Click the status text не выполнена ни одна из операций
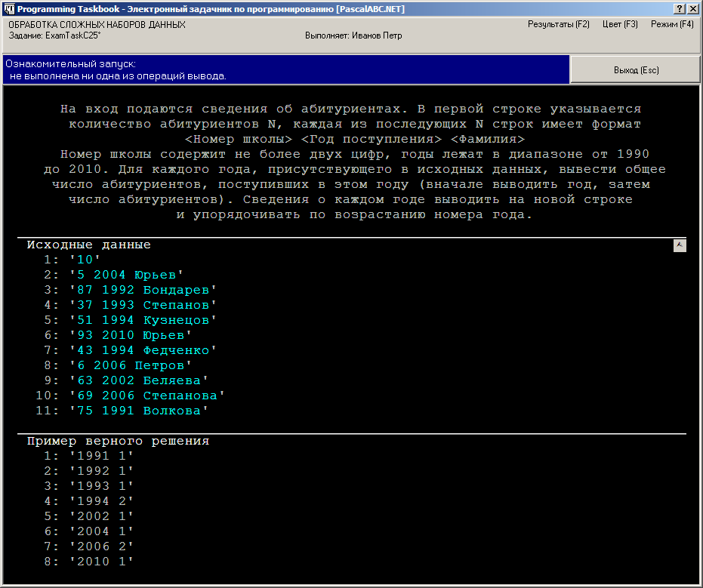 pos(118,76)
